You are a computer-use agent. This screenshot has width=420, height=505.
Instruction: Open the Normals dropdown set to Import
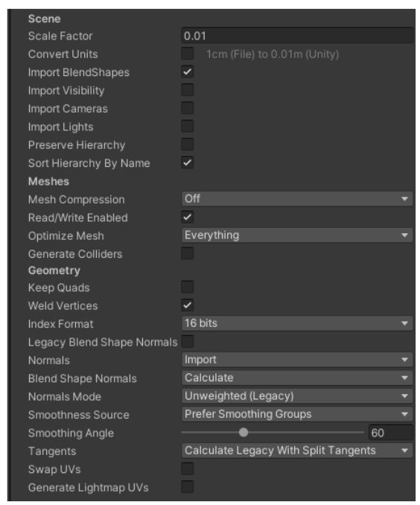(x=297, y=360)
